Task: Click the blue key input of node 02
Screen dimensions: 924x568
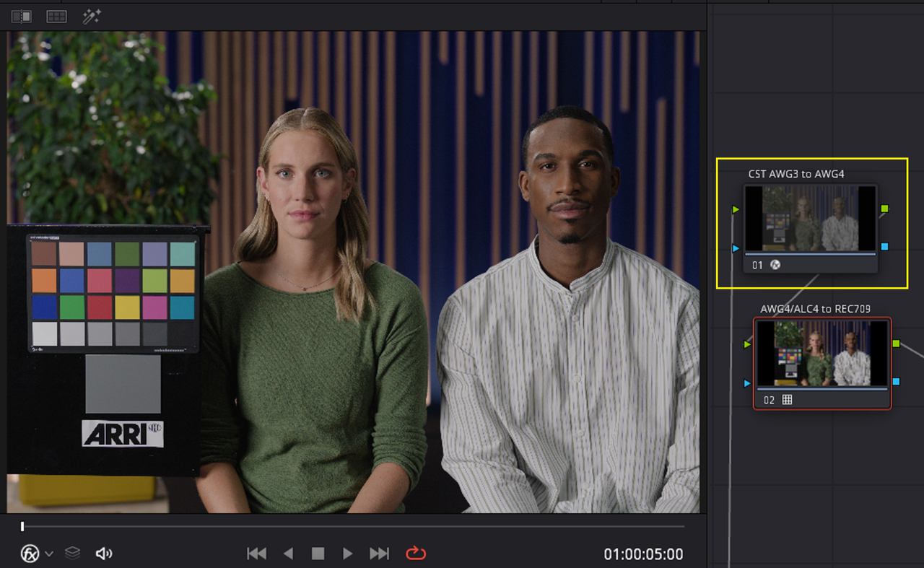Action: tap(747, 383)
